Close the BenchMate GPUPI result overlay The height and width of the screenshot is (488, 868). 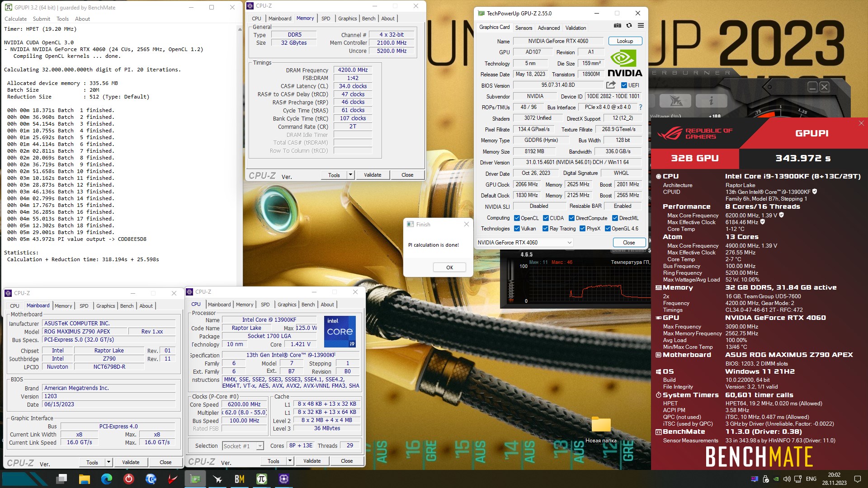point(861,123)
